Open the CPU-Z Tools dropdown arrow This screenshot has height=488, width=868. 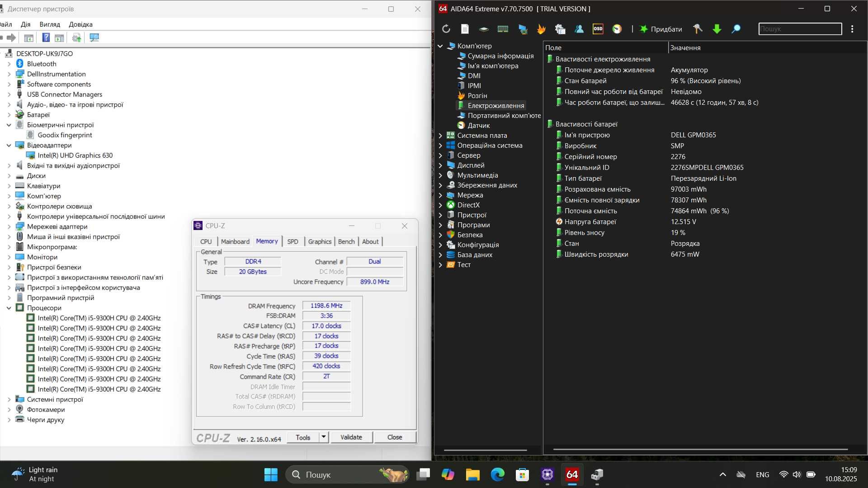click(323, 437)
